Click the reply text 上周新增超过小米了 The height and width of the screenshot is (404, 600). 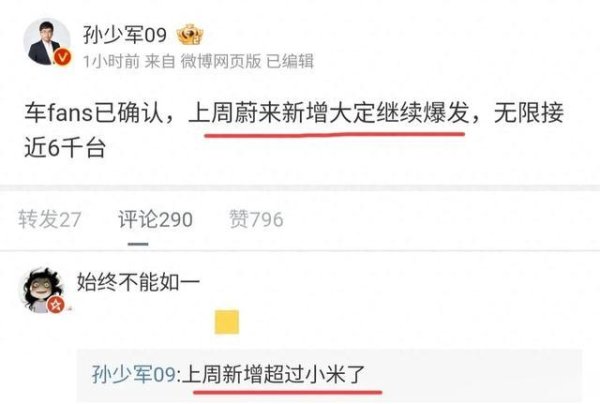274,374
